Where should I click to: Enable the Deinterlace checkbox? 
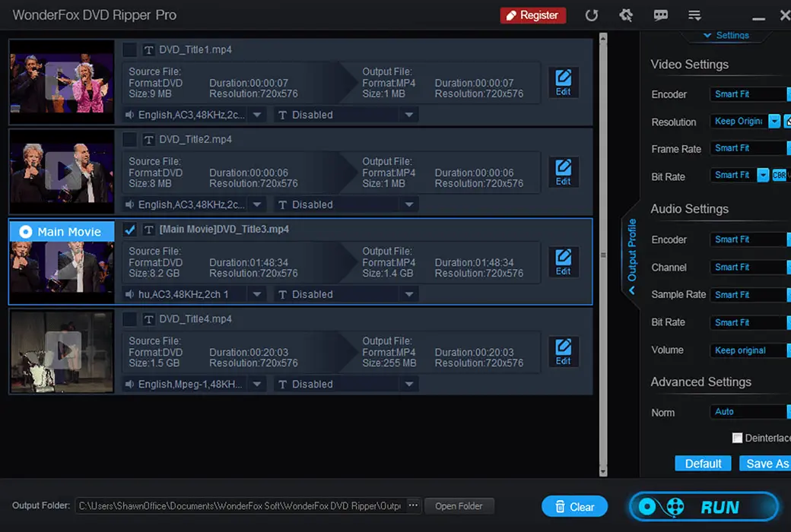pos(737,438)
